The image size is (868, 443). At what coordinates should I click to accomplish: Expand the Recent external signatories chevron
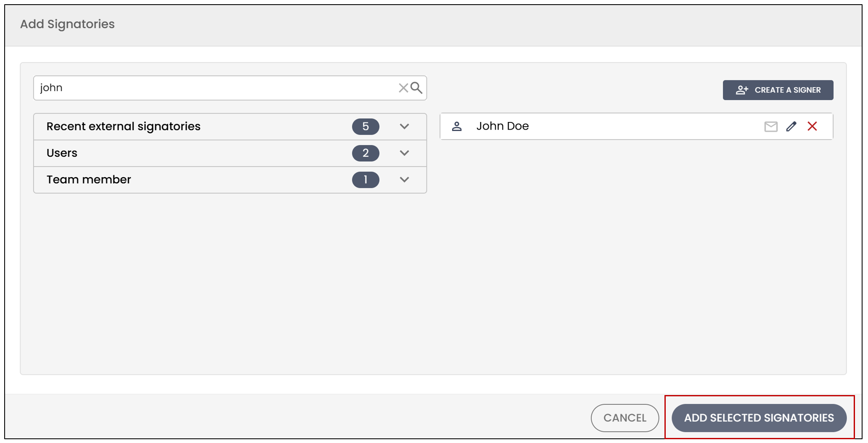click(x=404, y=127)
